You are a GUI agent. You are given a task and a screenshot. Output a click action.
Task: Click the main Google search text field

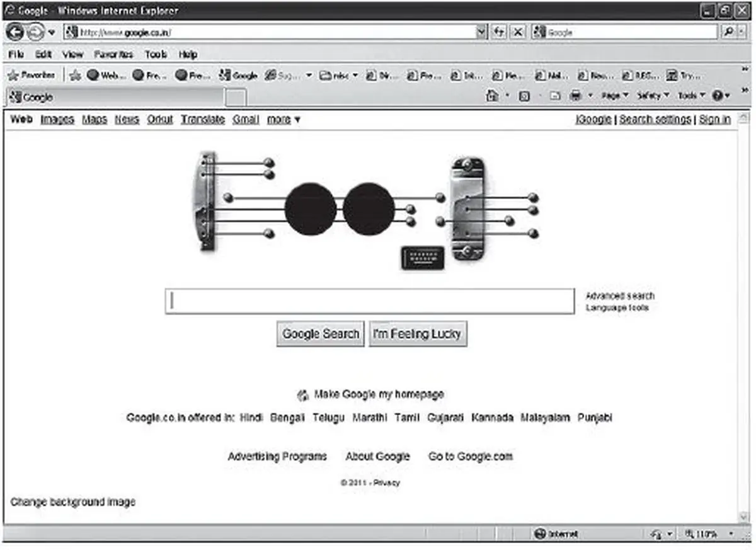pos(370,301)
